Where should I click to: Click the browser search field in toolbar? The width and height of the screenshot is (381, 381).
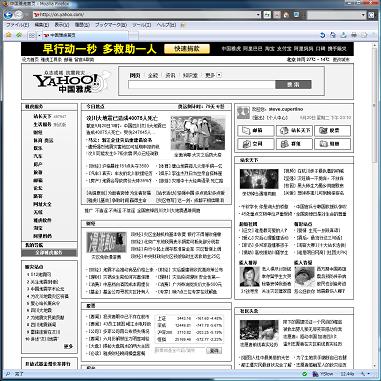(x=334, y=15)
